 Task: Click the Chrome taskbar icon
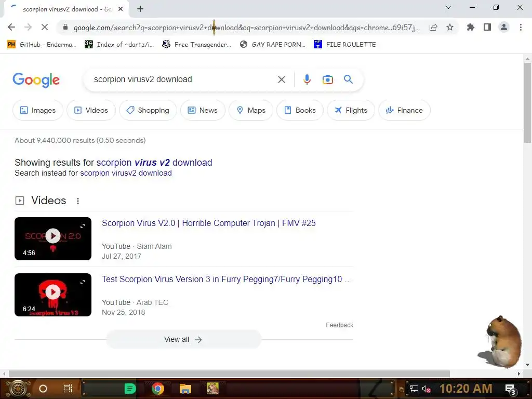(158, 389)
